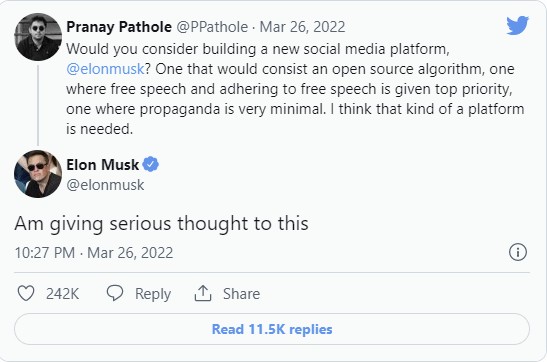Click the share upload arrow icon

click(203, 293)
